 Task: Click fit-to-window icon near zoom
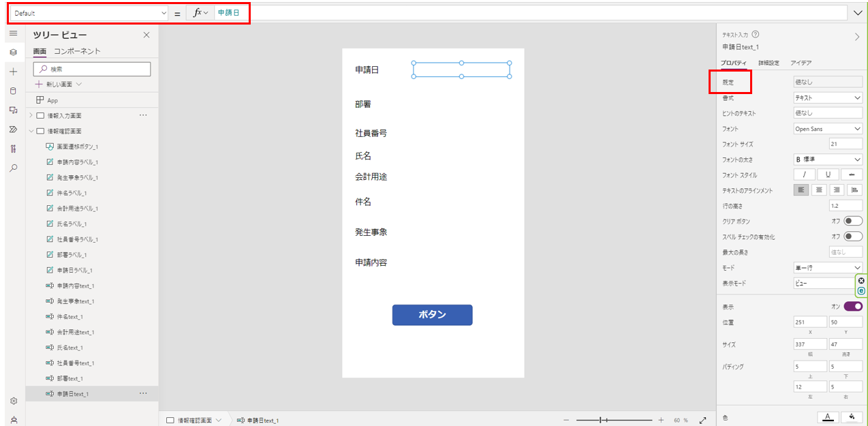[x=703, y=421]
